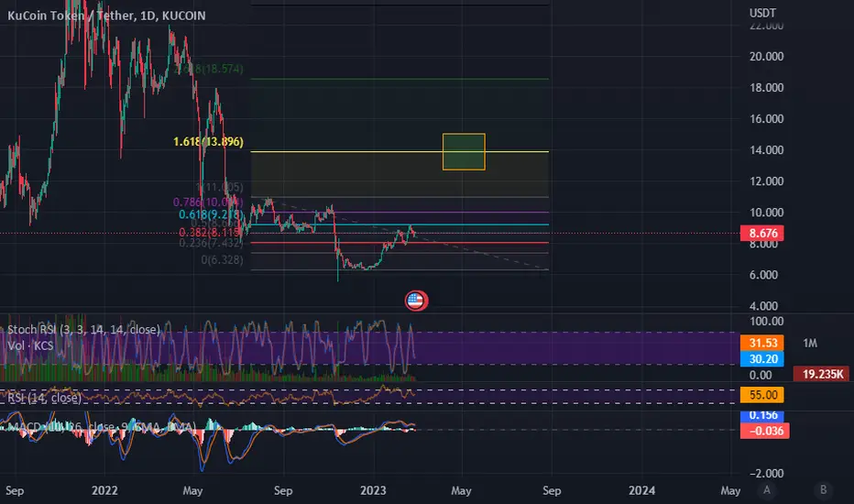Toggle the A auto-scale button
The image size is (854, 504).
(767, 490)
